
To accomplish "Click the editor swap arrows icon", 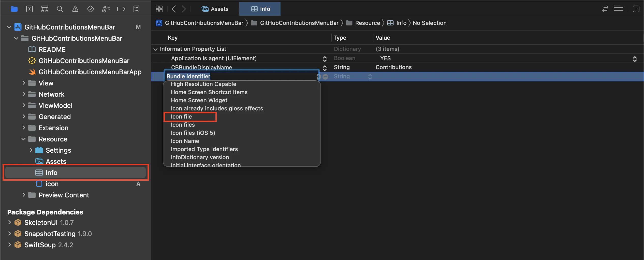I will [605, 9].
